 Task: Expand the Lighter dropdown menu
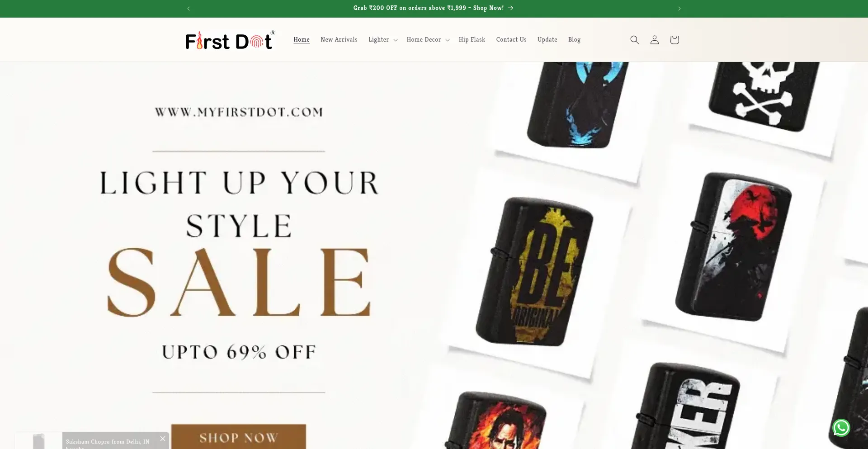(x=382, y=40)
